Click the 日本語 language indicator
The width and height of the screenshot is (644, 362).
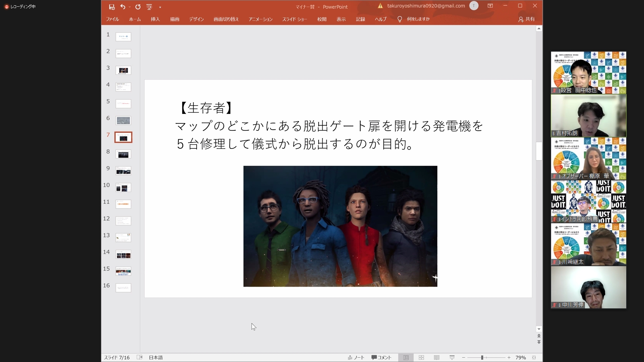(156, 358)
